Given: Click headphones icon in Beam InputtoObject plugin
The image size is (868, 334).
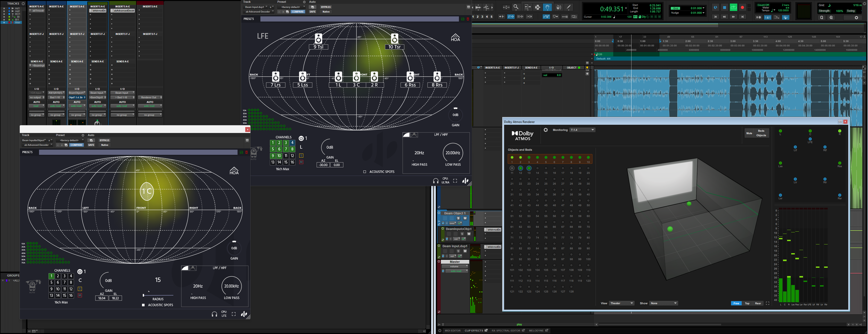Looking at the screenshot, I should click(x=214, y=314).
